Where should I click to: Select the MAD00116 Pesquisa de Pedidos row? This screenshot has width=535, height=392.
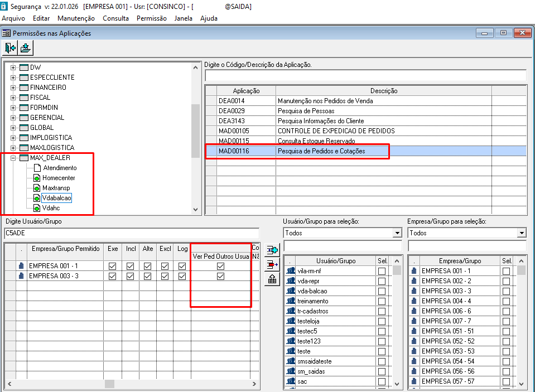point(366,151)
